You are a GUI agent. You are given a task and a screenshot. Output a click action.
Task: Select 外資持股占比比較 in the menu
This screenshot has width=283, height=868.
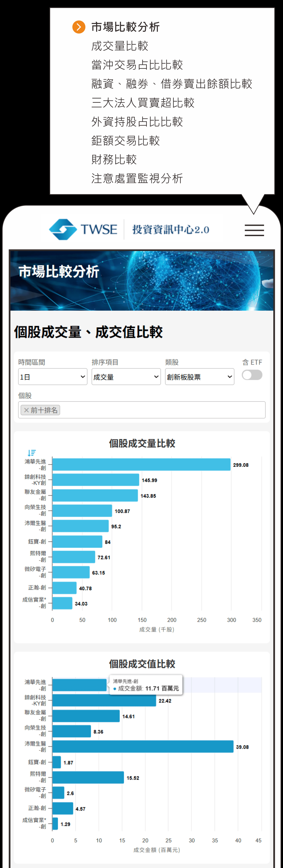[x=137, y=122]
